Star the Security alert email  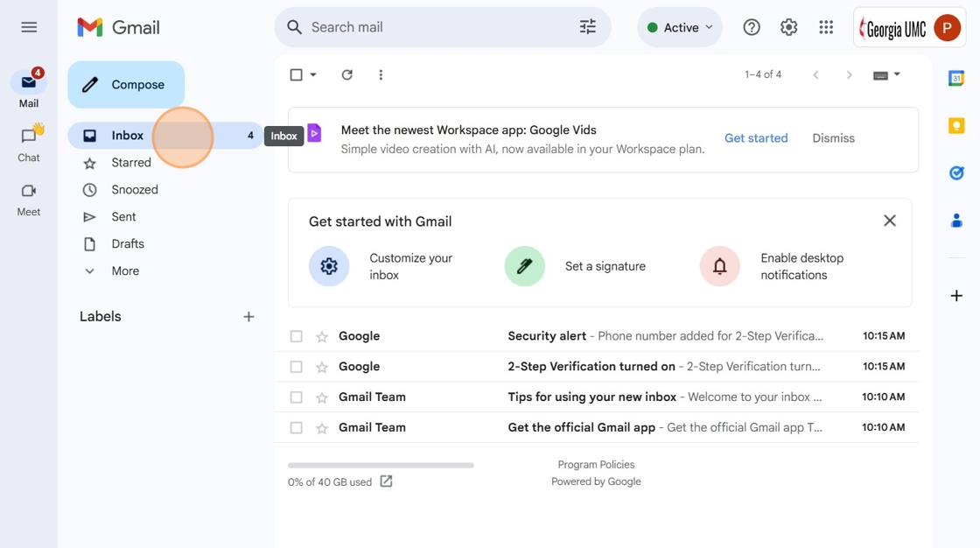point(322,336)
